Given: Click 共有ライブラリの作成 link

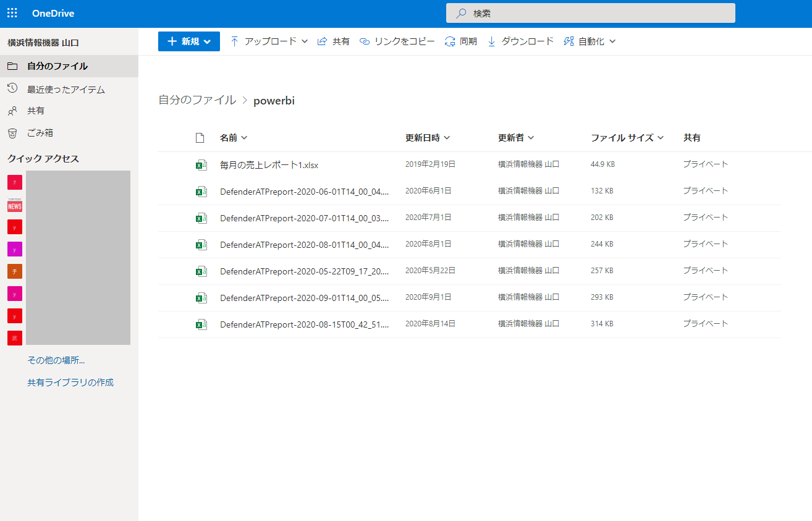Looking at the screenshot, I should 70,383.
